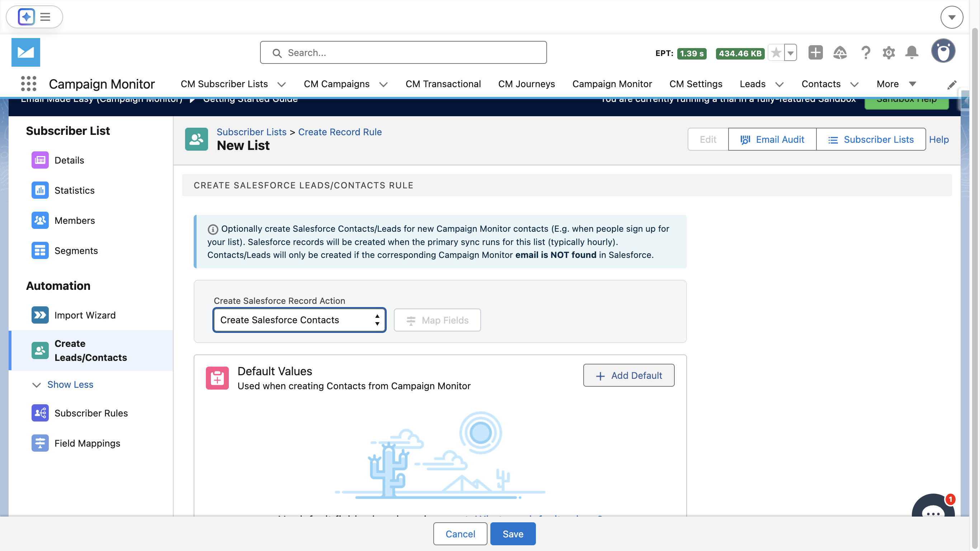This screenshot has width=980, height=551.
Task: Expand the Contacts tab chevron
Action: point(854,84)
